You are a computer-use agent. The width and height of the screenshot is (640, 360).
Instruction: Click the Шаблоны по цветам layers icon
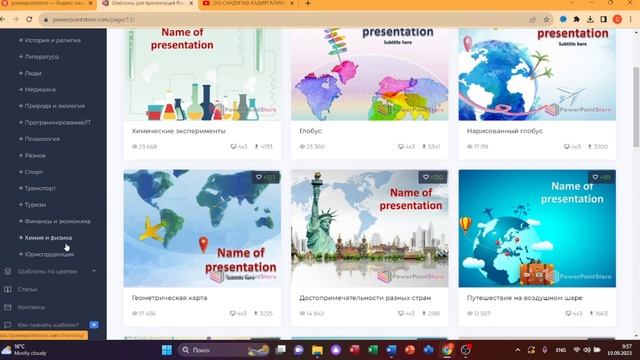pos(8,271)
